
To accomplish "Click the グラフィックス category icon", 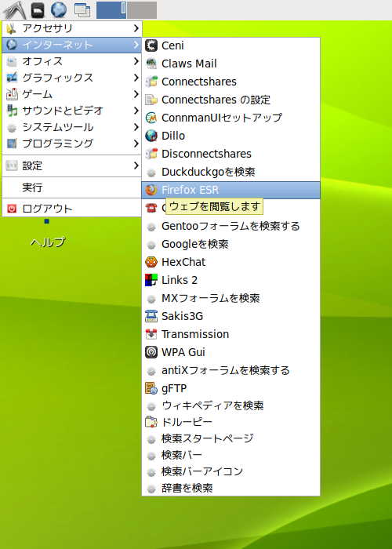I will pyautogui.click(x=12, y=78).
